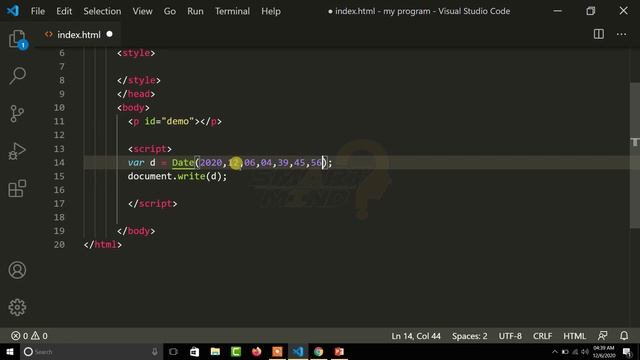Image resolution: width=640 pixels, height=360 pixels.
Task: Select language mode HTML in status bar
Action: [574, 336]
